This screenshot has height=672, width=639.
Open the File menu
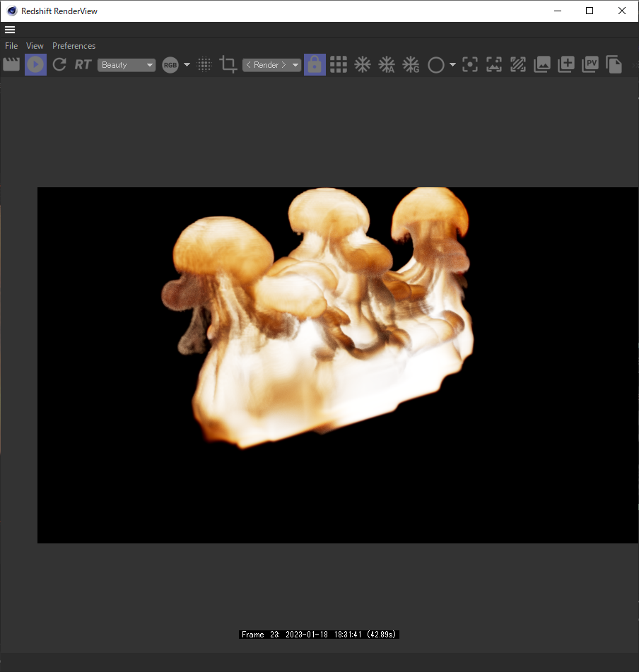[x=11, y=45]
